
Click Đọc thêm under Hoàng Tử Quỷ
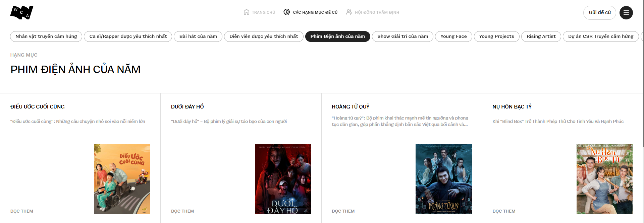343,211
